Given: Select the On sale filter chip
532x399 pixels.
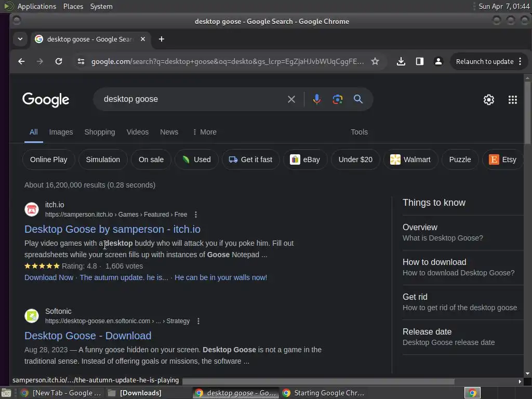Looking at the screenshot, I should tap(151, 159).
